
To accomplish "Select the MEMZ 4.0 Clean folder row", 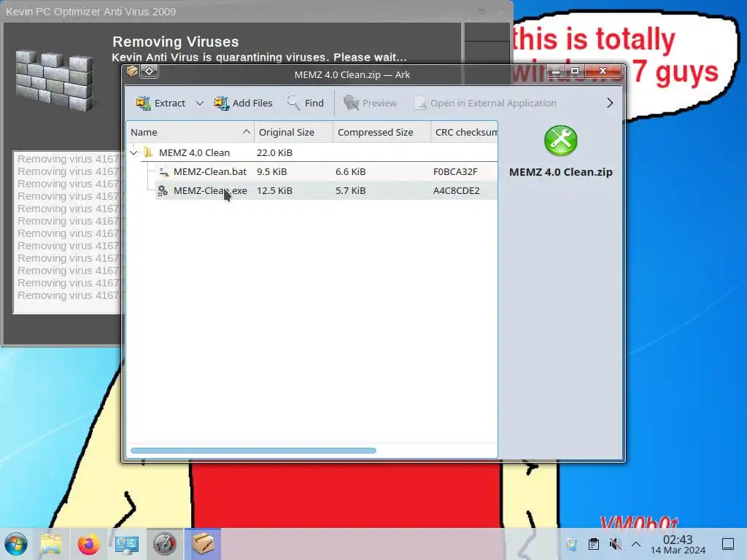I will tap(312, 153).
